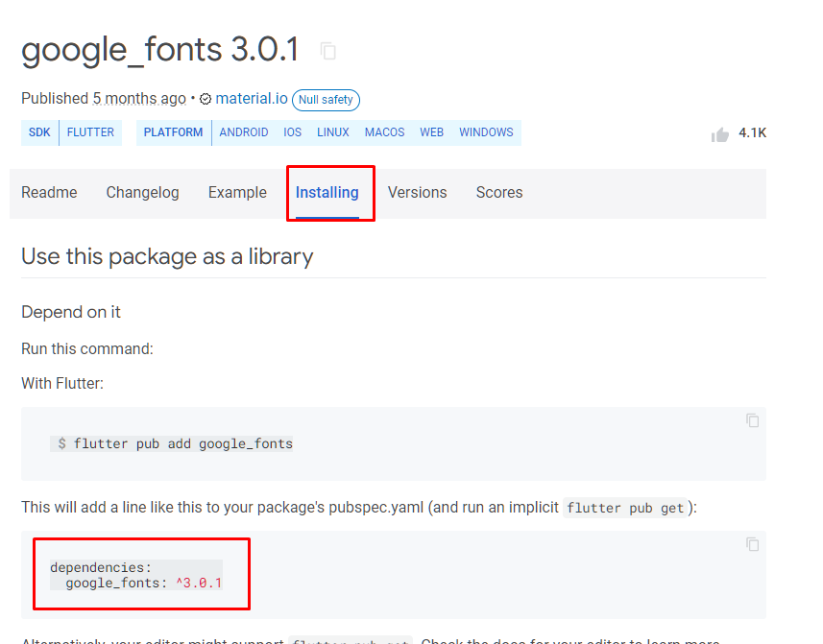Click the FLUTTER tag
The height and width of the screenshot is (644, 823).
(90, 132)
